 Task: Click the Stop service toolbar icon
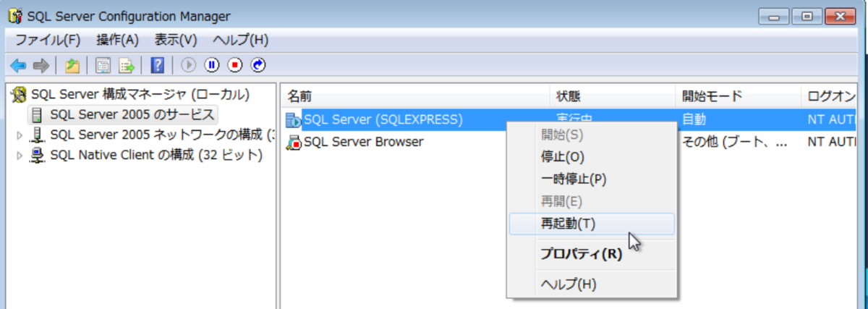click(x=235, y=66)
